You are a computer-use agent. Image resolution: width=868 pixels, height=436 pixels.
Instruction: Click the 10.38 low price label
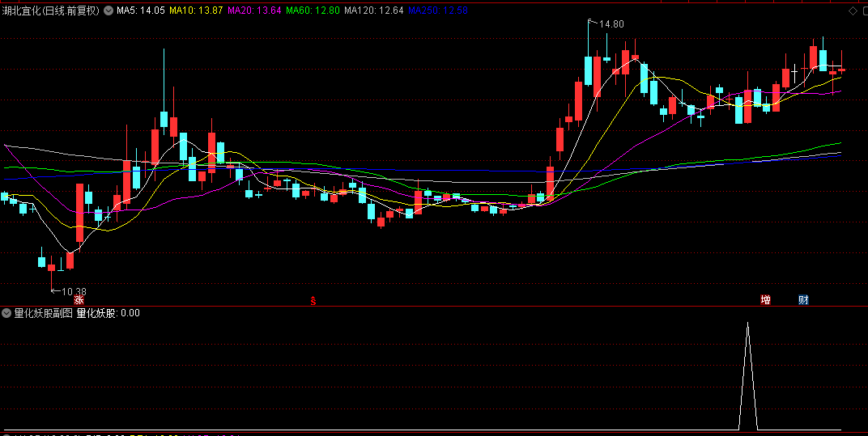pos(74,291)
